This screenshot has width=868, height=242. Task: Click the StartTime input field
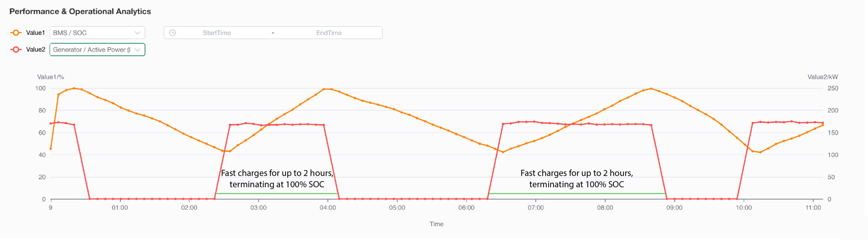click(x=217, y=33)
